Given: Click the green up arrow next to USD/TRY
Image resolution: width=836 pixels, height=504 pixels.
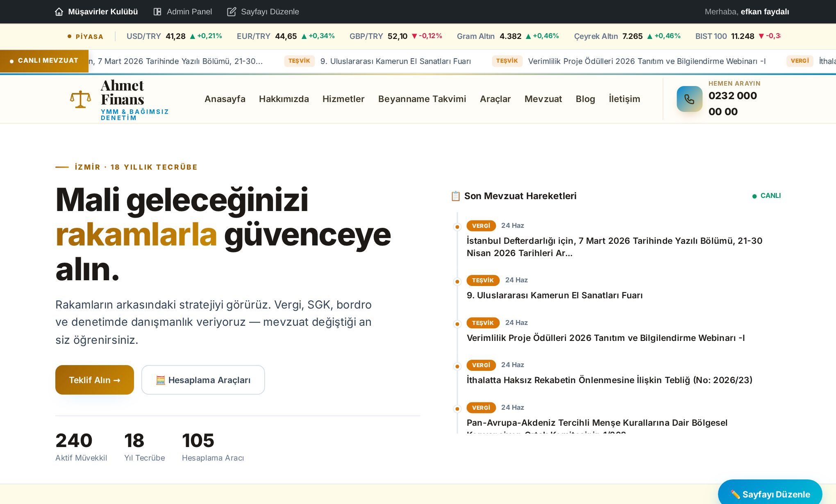Looking at the screenshot, I should [x=193, y=36].
